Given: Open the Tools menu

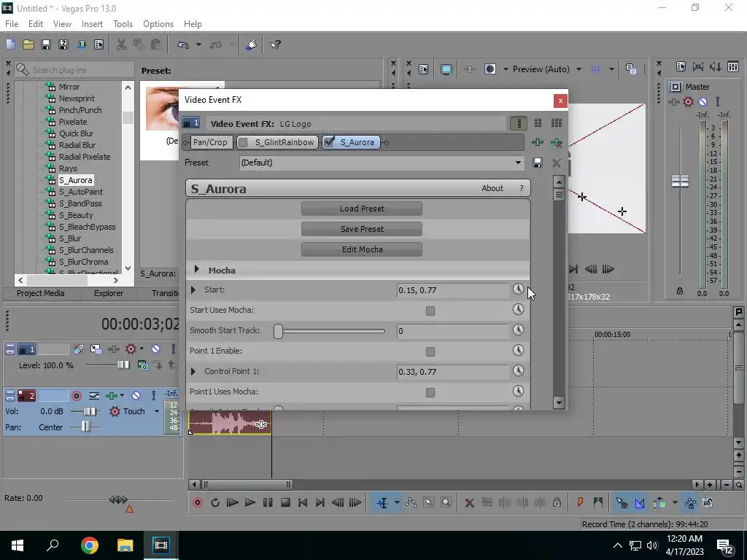Looking at the screenshot, I should [x=123, y=24].
